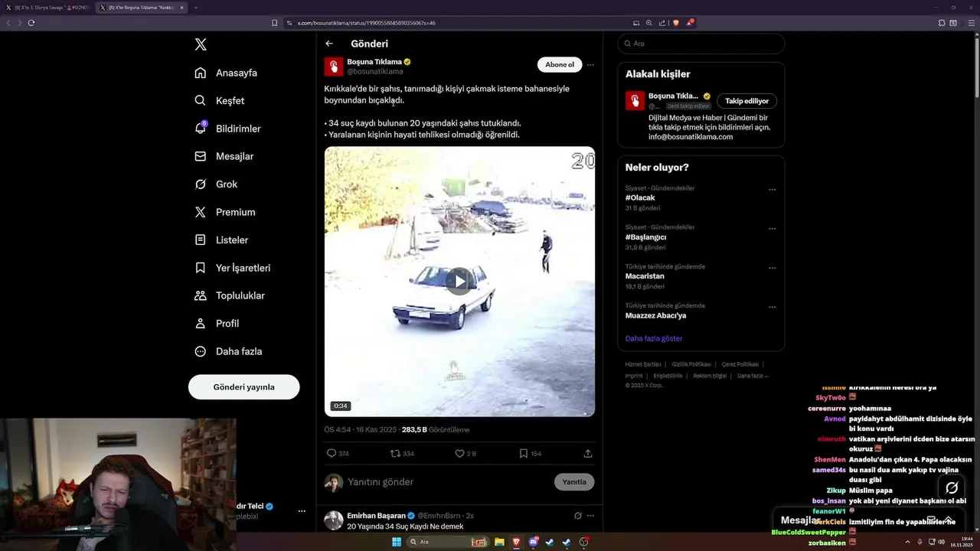Viewport: 980px width, 551px height.
Task: Click the Abone ol button
Action: click(x=560, y=65)
